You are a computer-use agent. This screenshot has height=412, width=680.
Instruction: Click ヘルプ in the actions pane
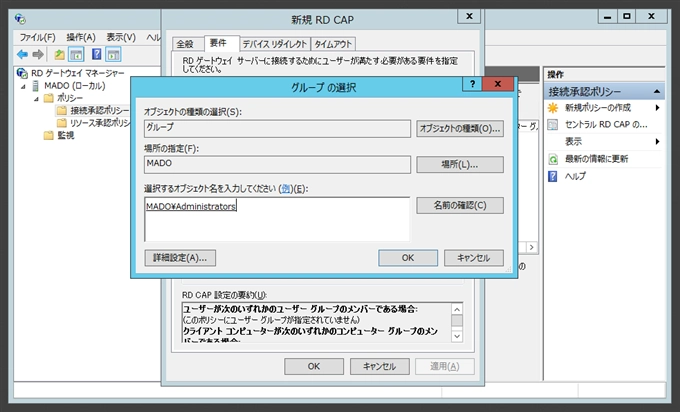point(575,176)
